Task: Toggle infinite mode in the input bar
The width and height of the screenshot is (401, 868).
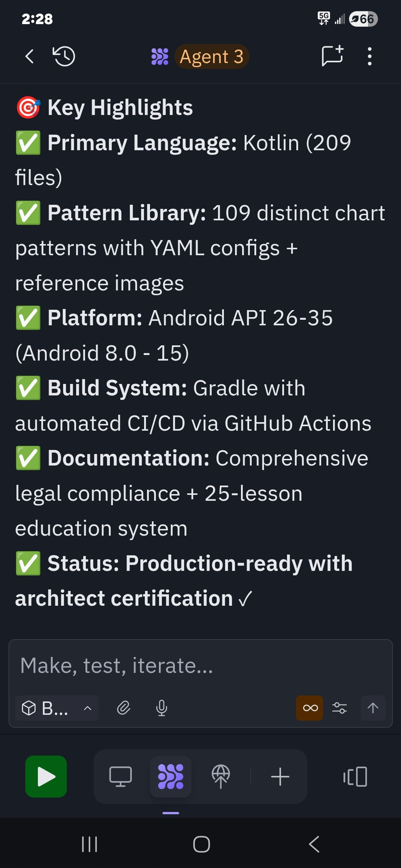Action: click(309, 707)
